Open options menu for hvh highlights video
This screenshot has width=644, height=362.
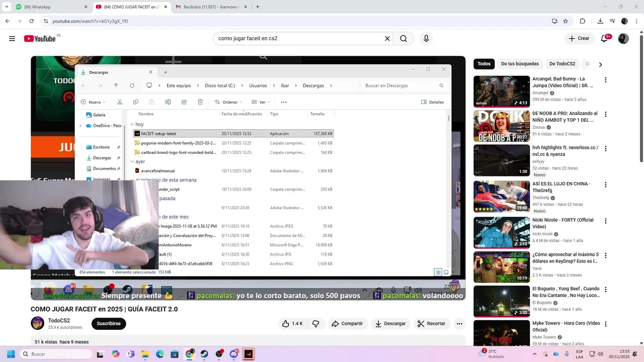coord(606,149)
